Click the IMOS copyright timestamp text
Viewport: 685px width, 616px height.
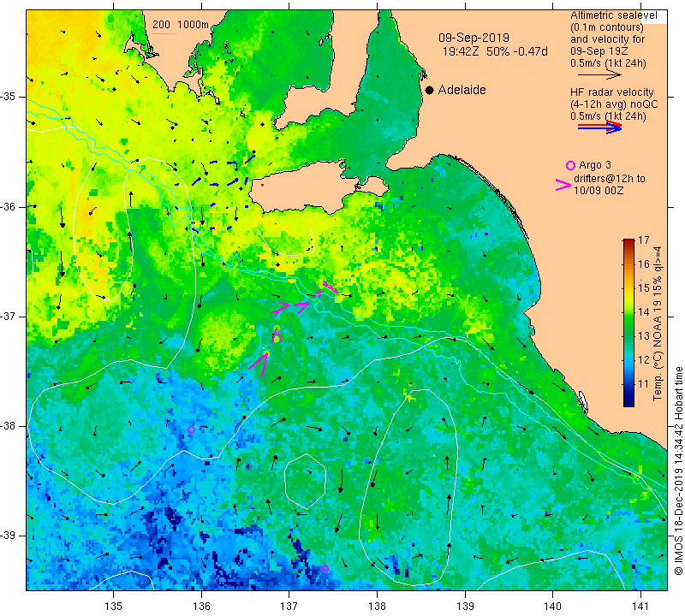pos(678,471)
